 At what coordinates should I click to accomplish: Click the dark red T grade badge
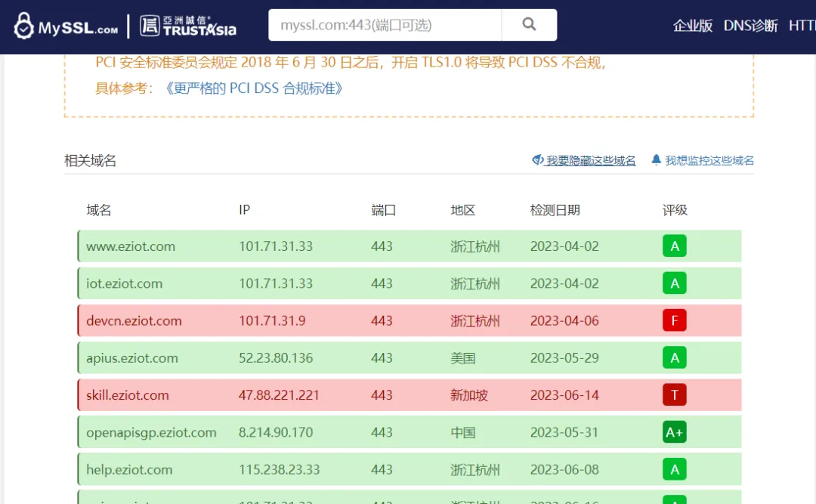674,394
